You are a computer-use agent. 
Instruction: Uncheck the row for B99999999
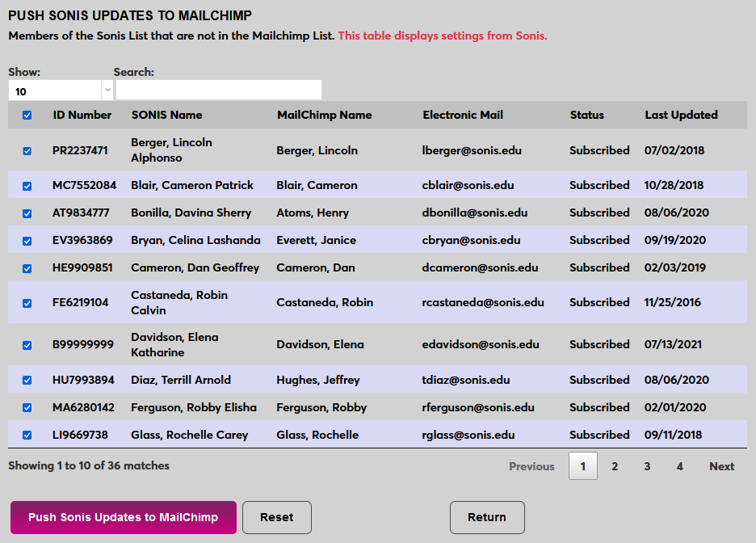(x=27, y=345)
